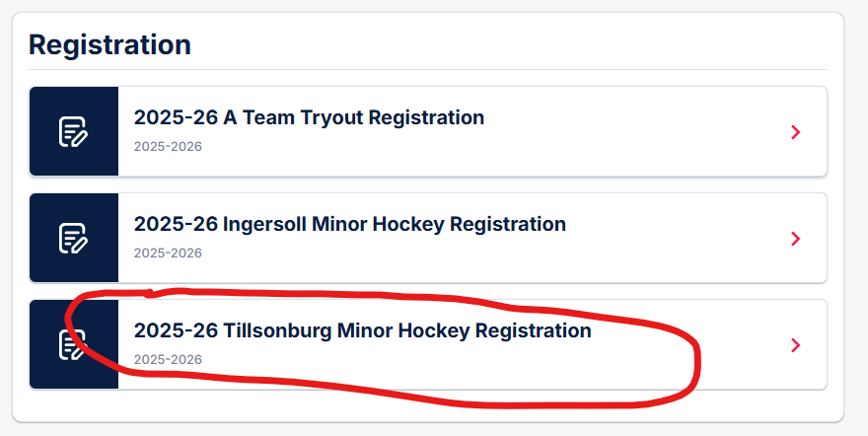Select 2025-26 Ingersoll Minor Hockey Registration title
868x436 pixels.
click(x=350, y=224)
